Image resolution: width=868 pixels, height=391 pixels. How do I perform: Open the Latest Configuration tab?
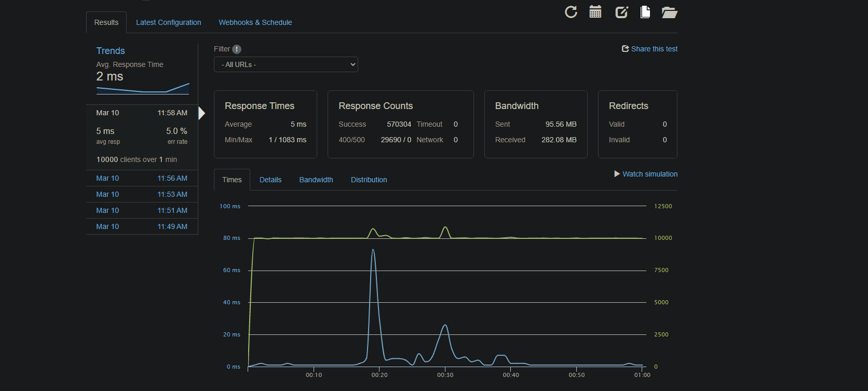[x=169, y=22]
